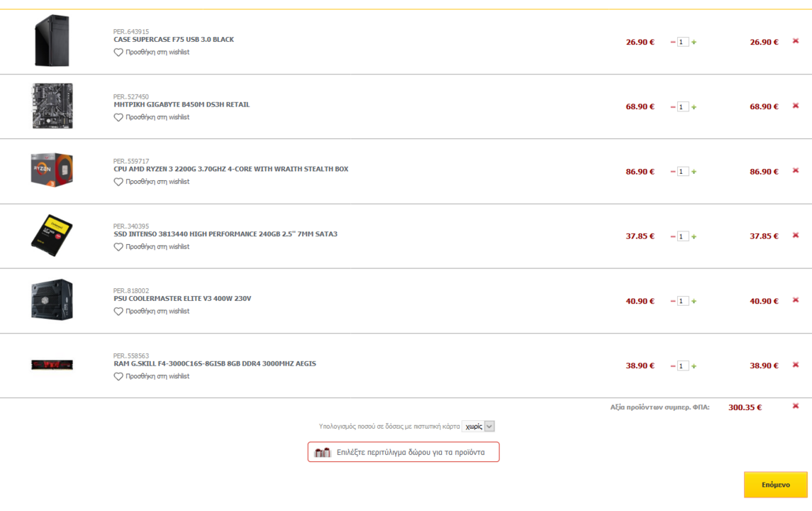Viewport: 812px width, 511px height.
Task: Decrease quantity of SSD INTENSO 240GB
Action: 673,236
